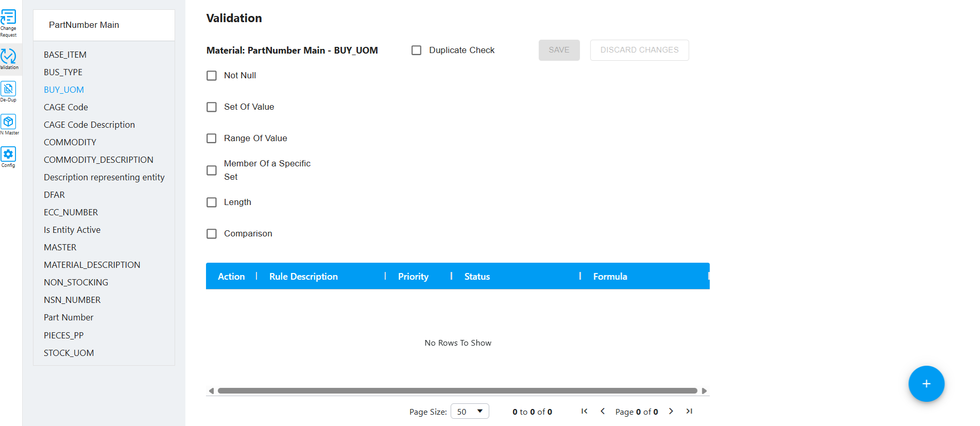Go to last page arrow
Image resolution: width=980 pixels, height=426 pixels.
point(689,411)
